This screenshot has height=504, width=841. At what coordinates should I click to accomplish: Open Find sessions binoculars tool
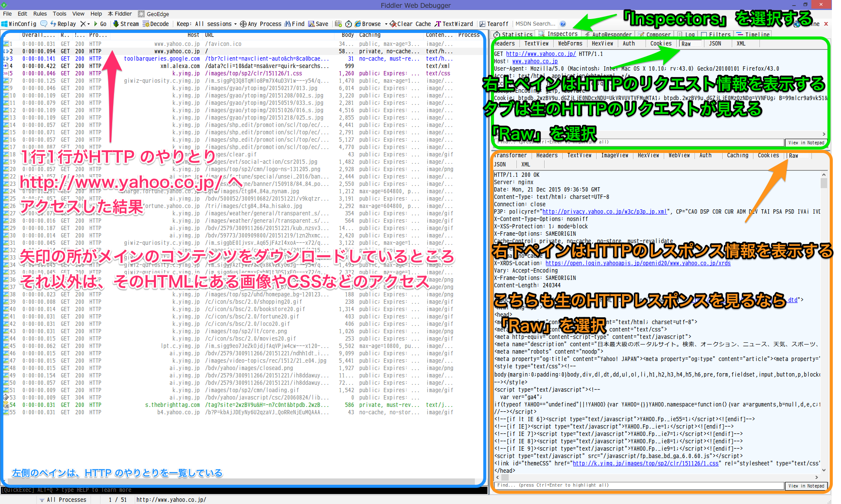[295, 24]
